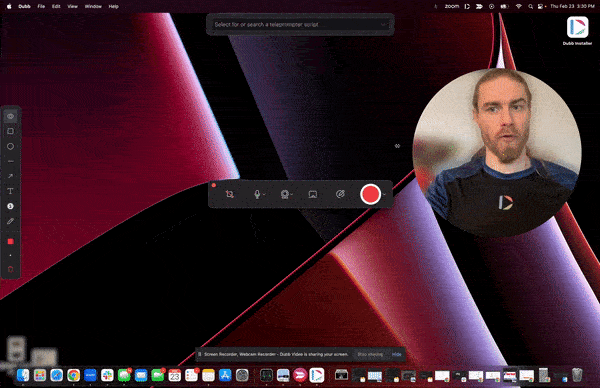Viewport: 600px width, 388px height.
Task: Change the stroke thickness dot
Action: (x=10, y=255)
